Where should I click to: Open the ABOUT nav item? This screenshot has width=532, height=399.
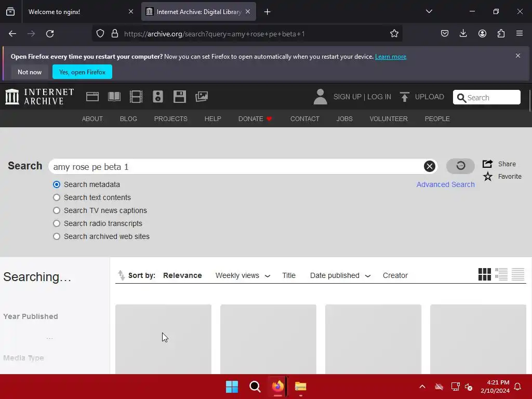(x=92, y=119)
